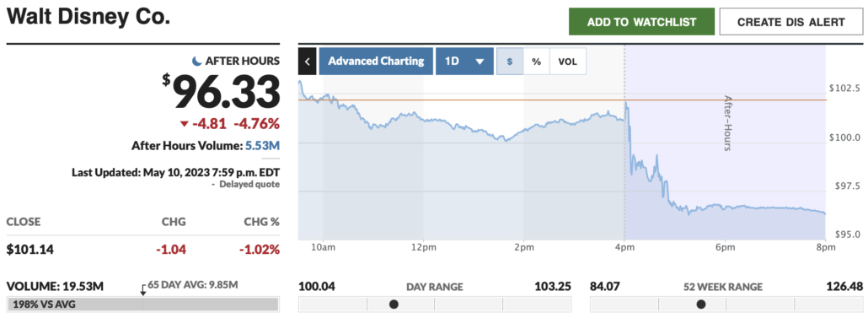
Task: Click the day range dot marker
Action: click(394, 305)
